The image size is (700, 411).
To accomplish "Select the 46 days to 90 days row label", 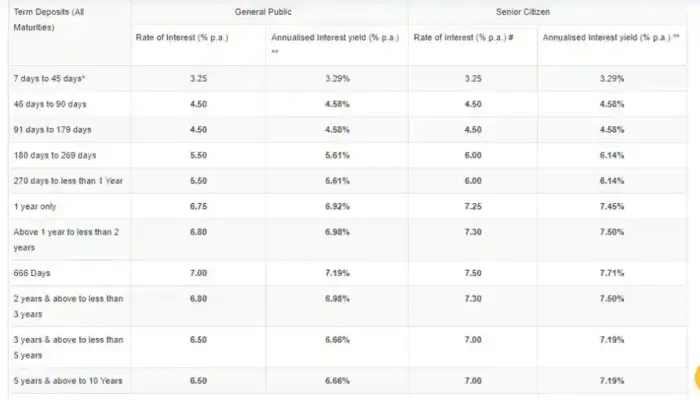I will 52,104.
